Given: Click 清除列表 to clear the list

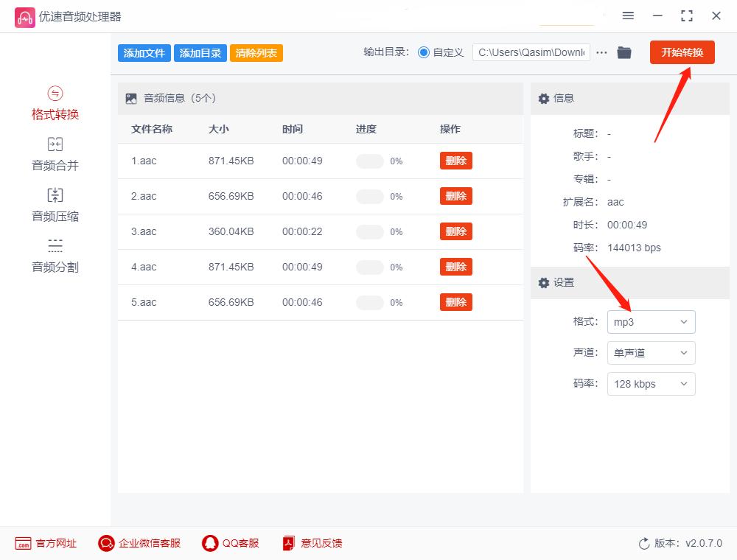Looking at the screenshot, I should point(256,52).
